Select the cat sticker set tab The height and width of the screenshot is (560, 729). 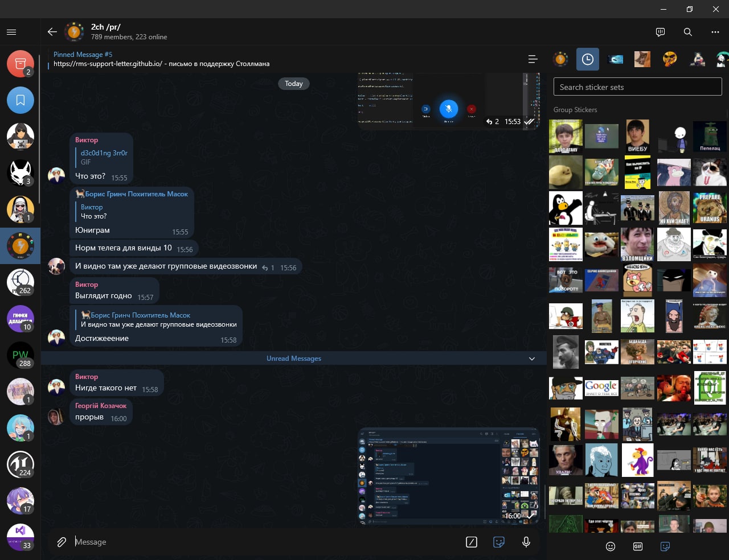click(642, 59)
